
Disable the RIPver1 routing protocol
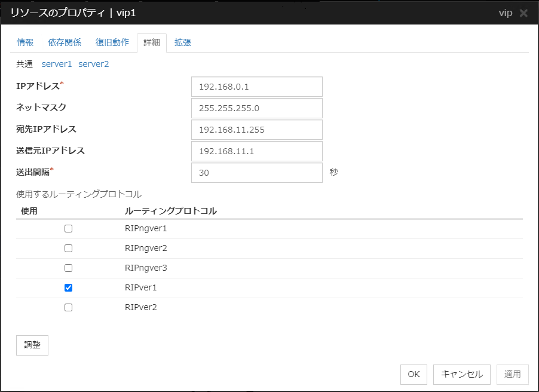(68, 287)
